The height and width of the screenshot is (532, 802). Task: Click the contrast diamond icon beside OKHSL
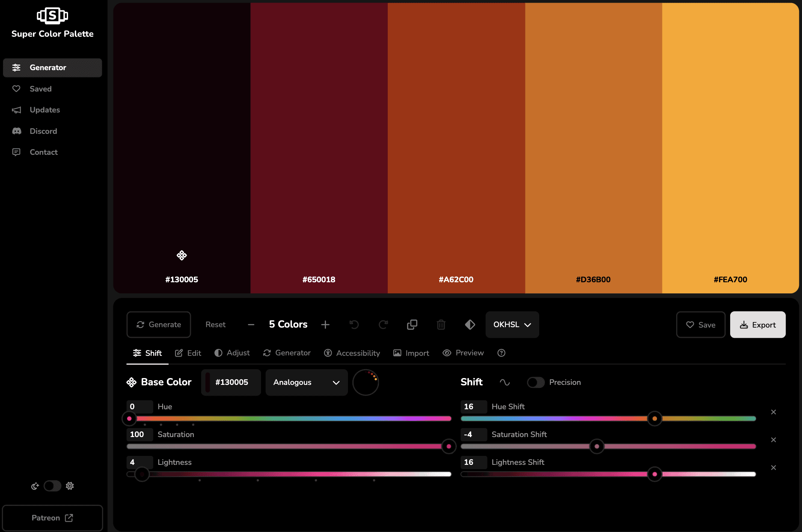470,325
